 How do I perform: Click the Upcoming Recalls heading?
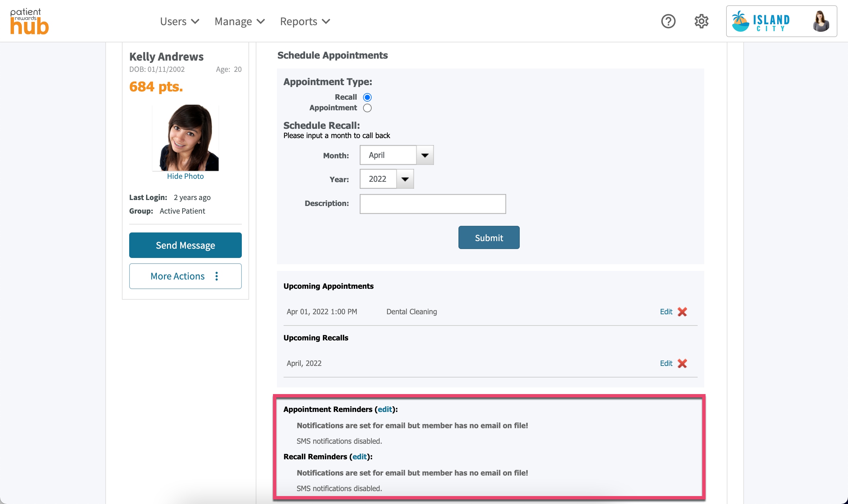[x=316, y=338]
